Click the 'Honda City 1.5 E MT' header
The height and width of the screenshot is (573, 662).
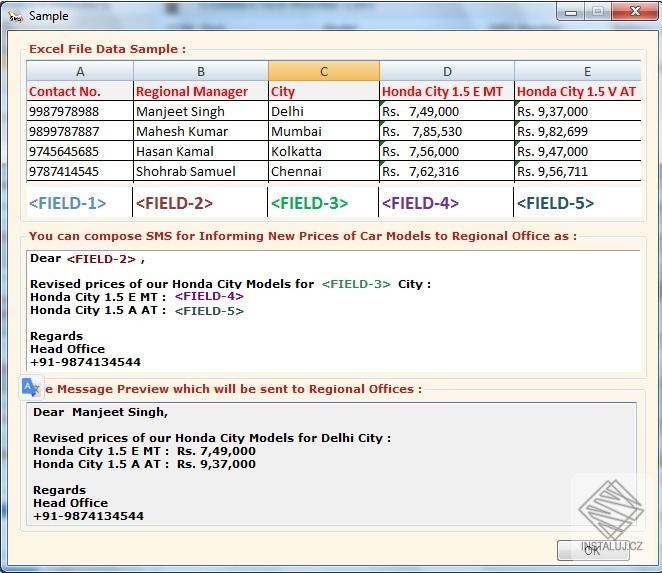[447, 91]
